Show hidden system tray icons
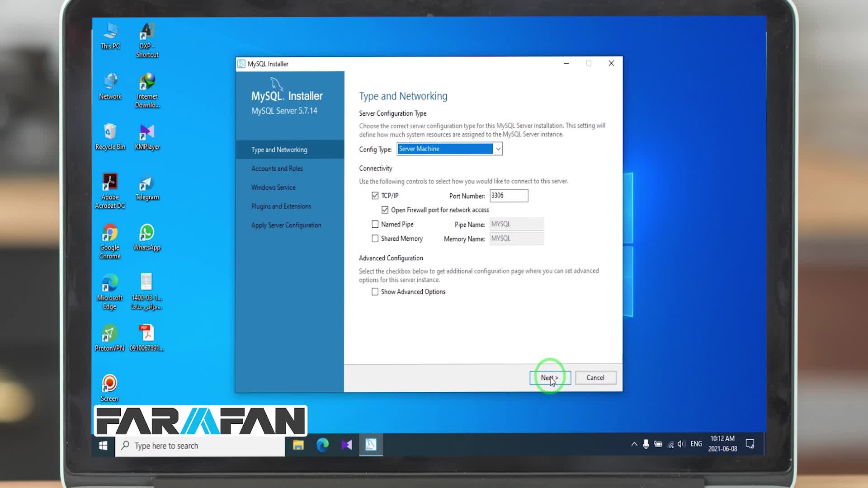The height and width of the screenshot is (488, 868). [x=634, y=444]
